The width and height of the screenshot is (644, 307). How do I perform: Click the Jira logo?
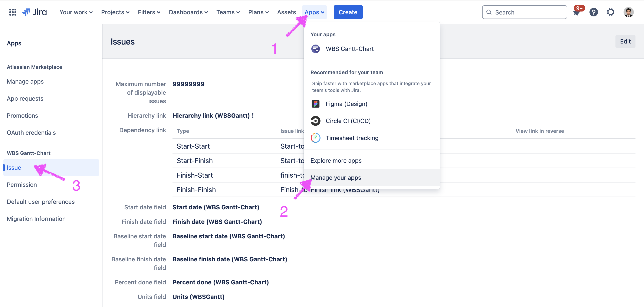tap(34, 12)
